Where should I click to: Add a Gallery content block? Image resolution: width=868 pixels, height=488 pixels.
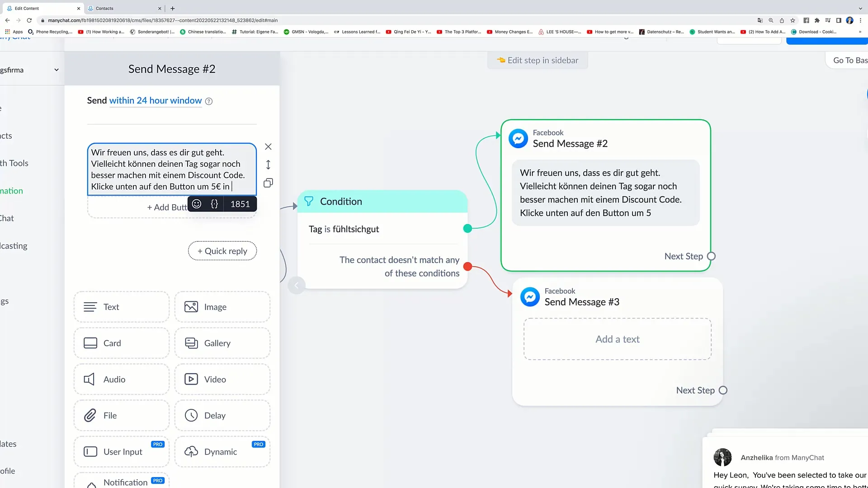(222, 343)
